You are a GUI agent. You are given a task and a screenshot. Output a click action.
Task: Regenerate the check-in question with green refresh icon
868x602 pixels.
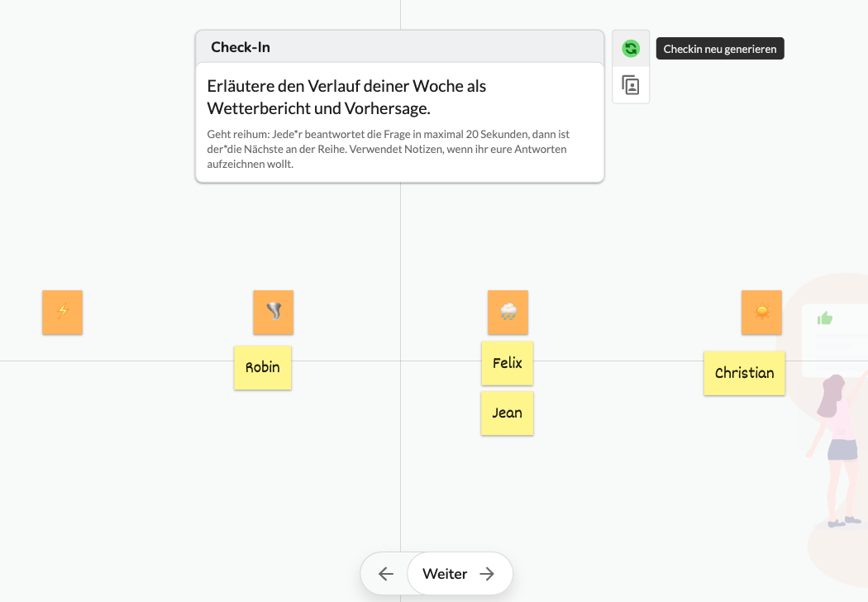631,49
